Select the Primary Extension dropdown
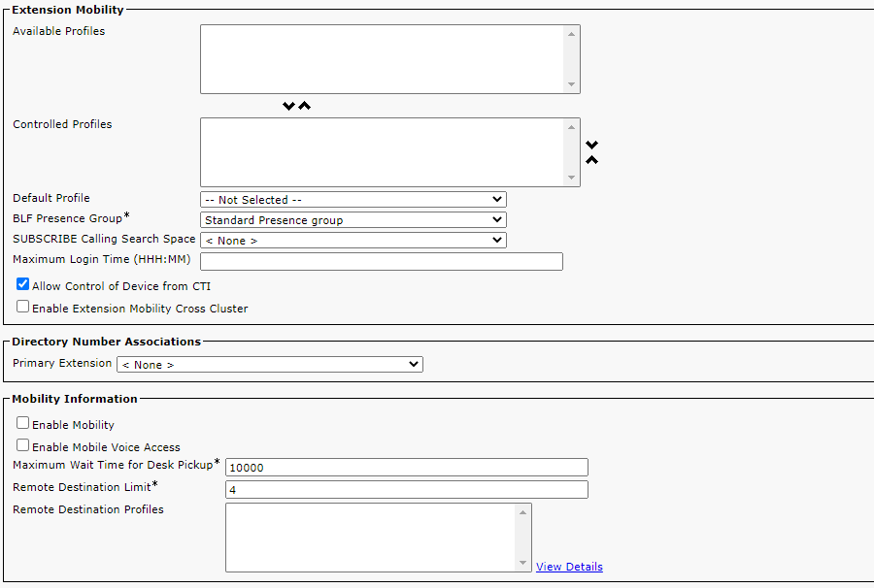 [269, 365]
